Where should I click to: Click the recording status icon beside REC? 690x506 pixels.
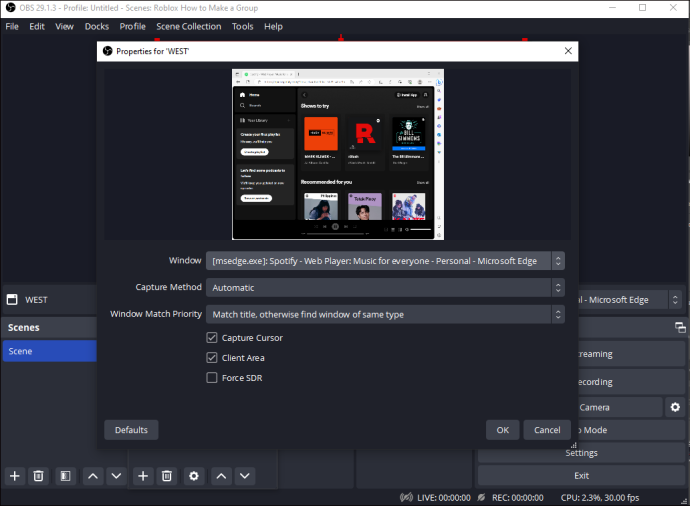481,498
